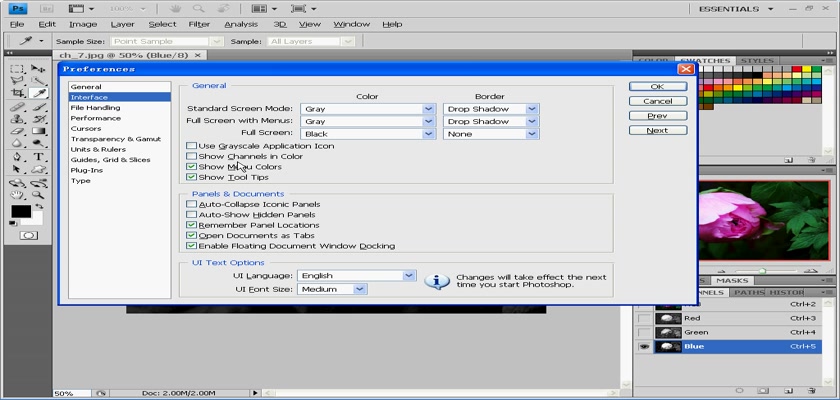Open Full Screen border dropdown showing None
Image resolution: width=840 pixels, height=400 pixels.
[491, 134]
